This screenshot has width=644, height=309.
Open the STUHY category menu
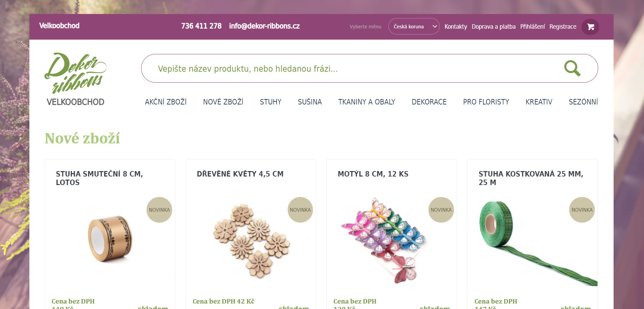pyautogui.click(x=271, y=102)
